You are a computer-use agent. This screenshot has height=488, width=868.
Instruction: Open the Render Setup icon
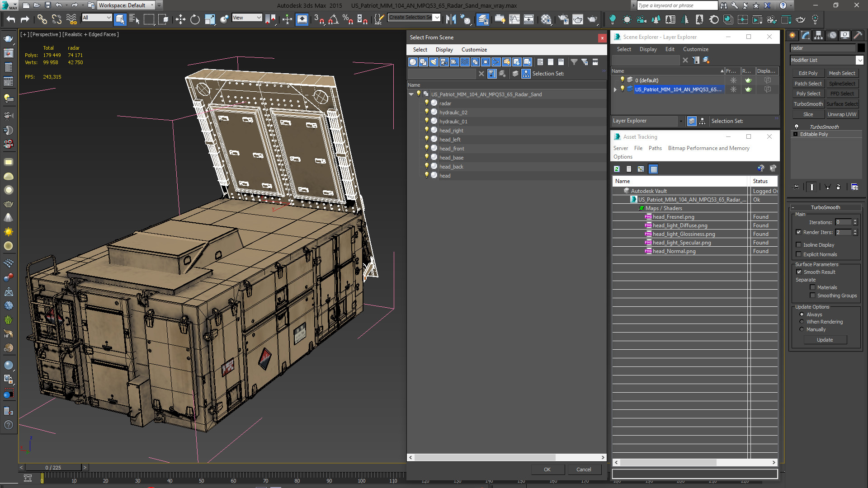[563, 19]
